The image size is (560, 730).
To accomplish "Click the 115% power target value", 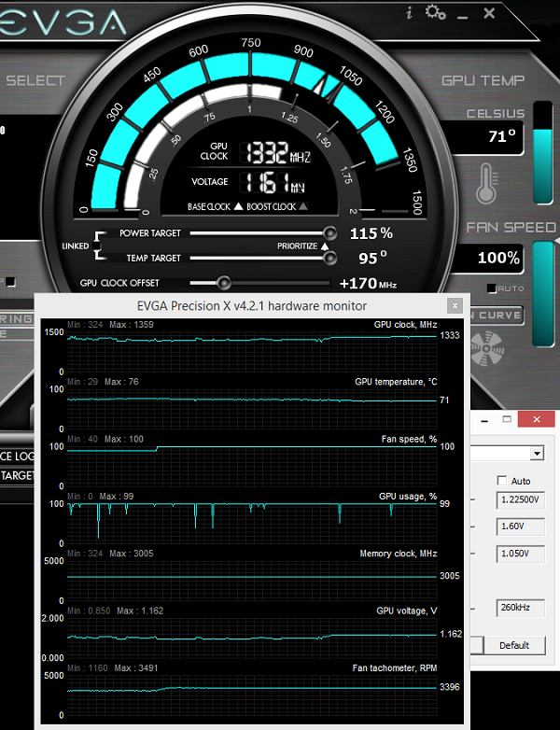I will coord(371,232).
